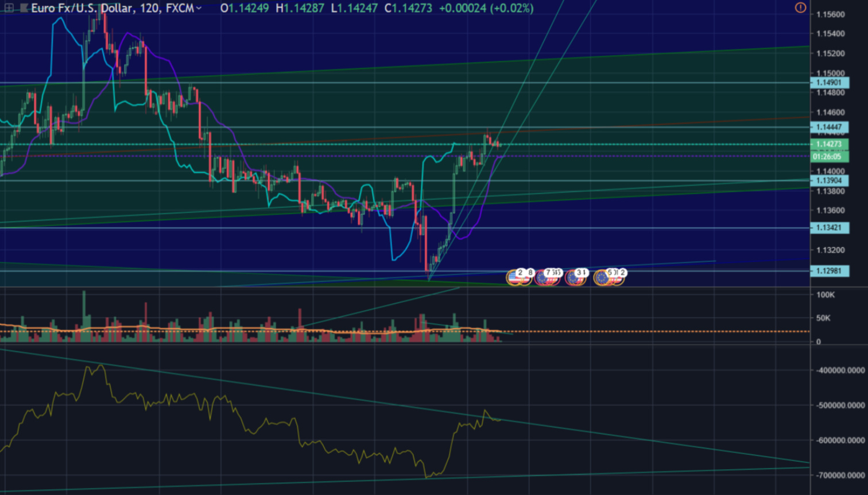Image resolution: width=868 pixels, height=495 pixels.
Task: Click the 1.15200 tick on price scale
Action: [830, 53]
